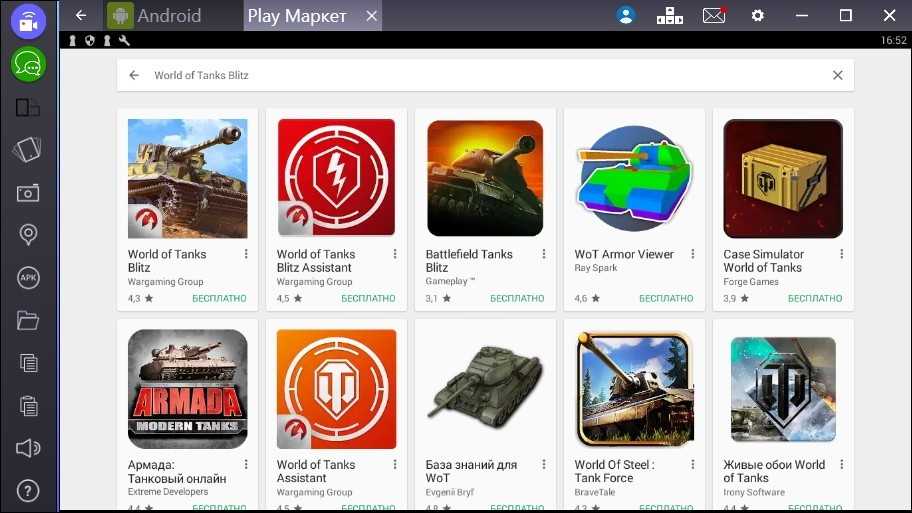The height and width of the screenshot is (513, 912).
Task: Click the user account avatar icon
Action: (626, 15)
